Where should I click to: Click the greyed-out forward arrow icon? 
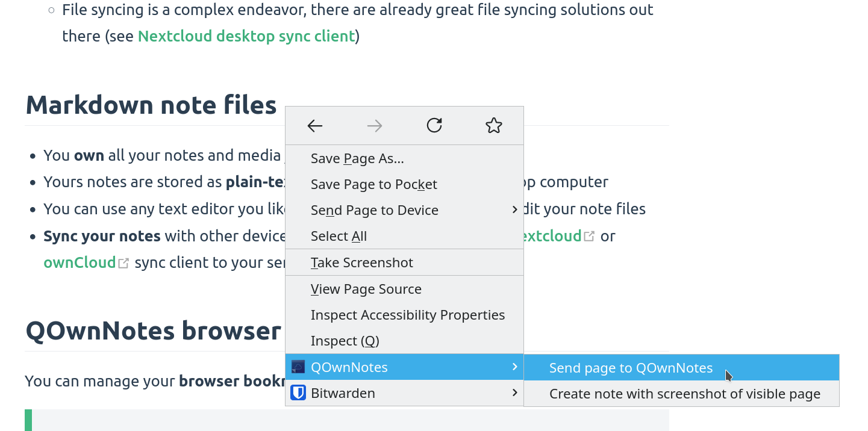coord(375,126)
